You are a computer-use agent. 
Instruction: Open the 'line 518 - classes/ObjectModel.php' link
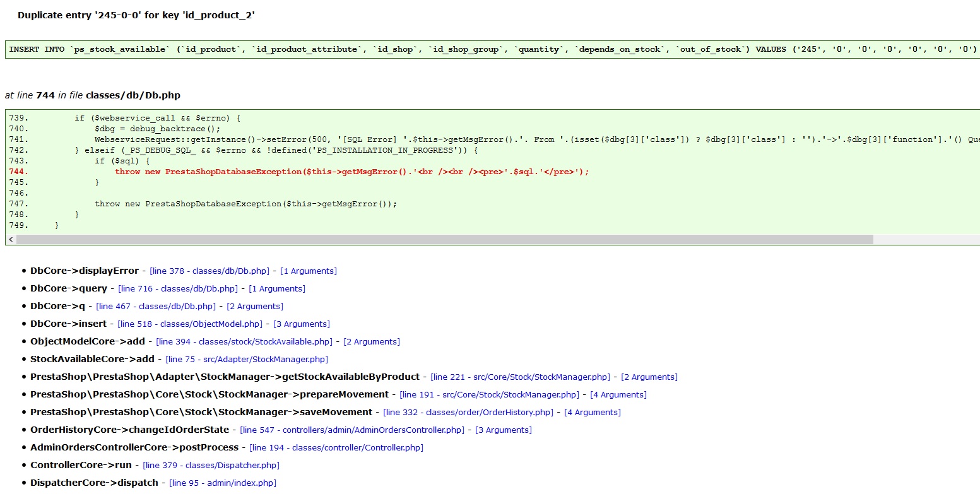190,324
